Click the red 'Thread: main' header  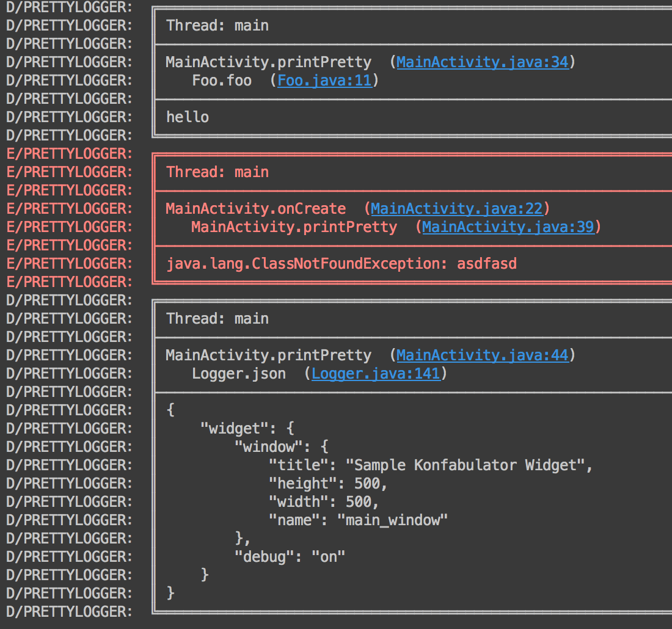217,172
